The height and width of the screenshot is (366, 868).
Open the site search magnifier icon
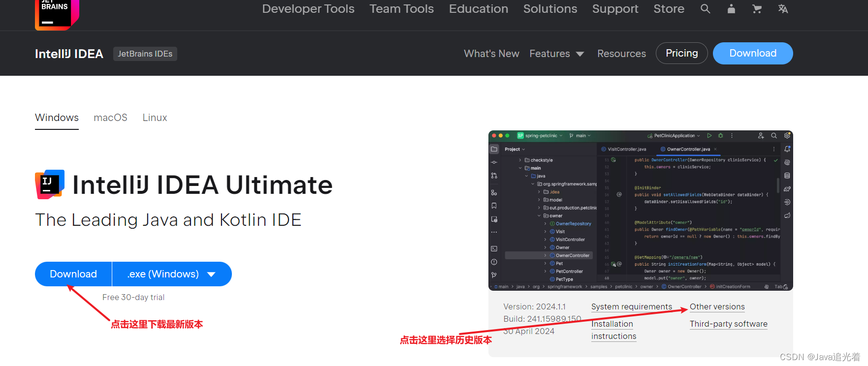pos(705,9)
